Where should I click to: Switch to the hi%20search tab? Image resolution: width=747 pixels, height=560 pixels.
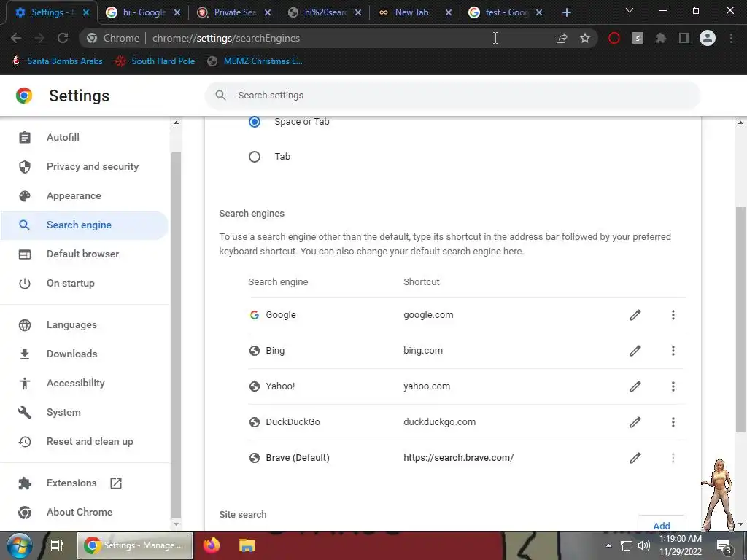pos(324,12)
